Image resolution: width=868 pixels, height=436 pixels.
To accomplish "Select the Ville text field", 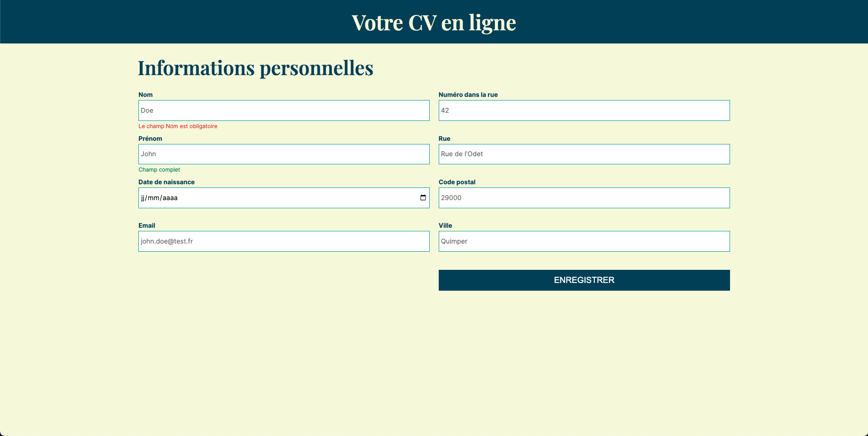I will tap(584, 241).
